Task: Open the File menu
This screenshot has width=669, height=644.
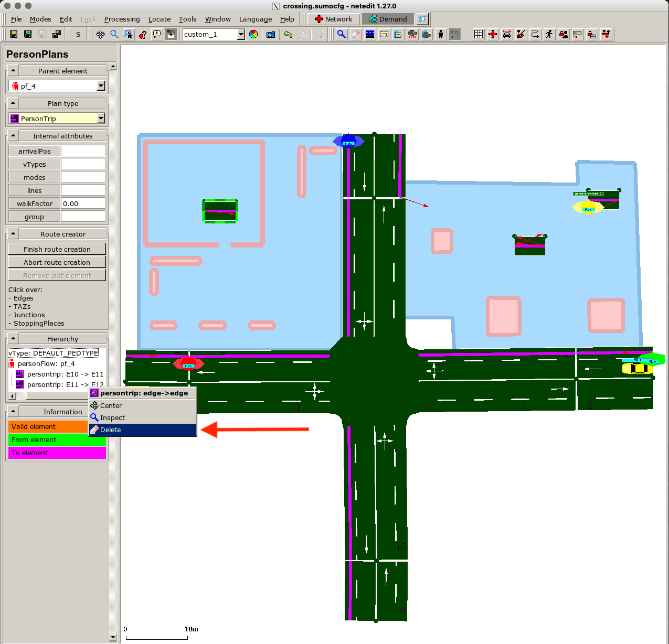Action: point(16,19)
